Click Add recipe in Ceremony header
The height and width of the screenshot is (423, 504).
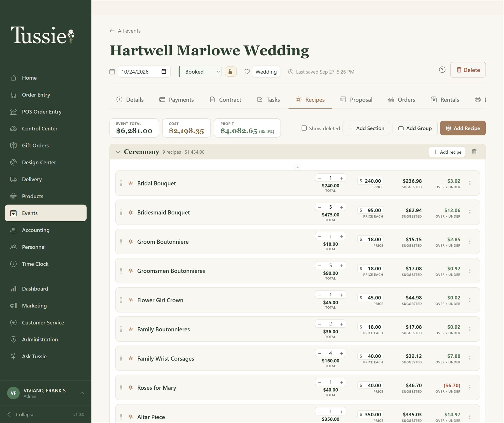point(447,152)
